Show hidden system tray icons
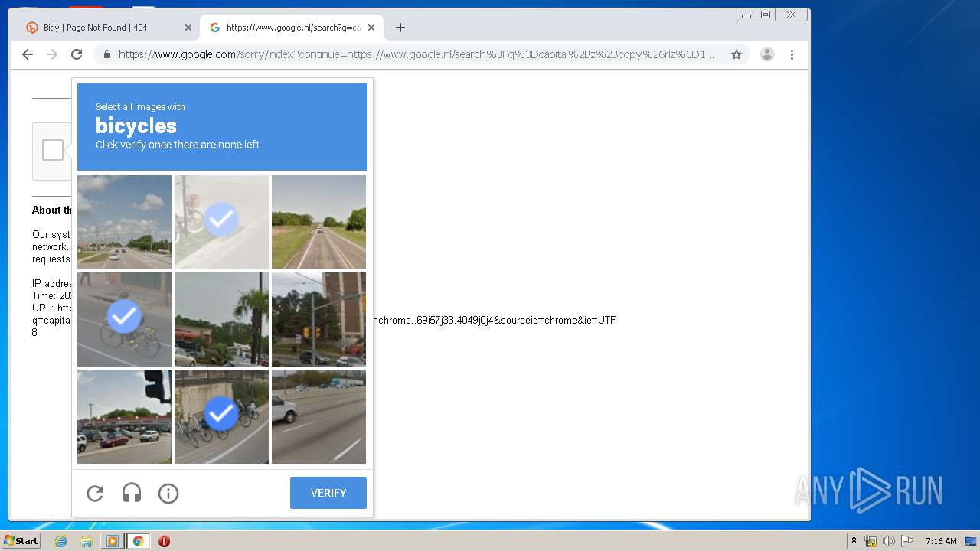This screenshot has width=980, height=551. click(854, 540)
